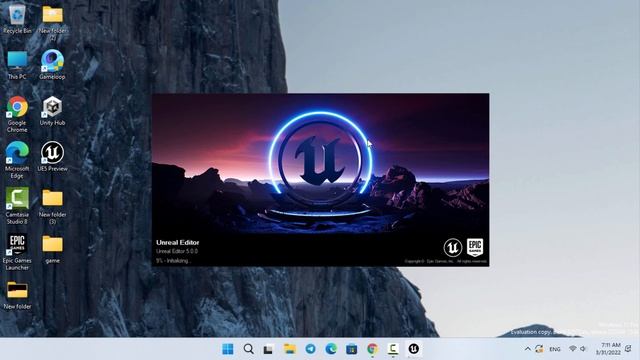Viewport: 640px width, 360px height.
Task: Open File Explorer from the taskbar
Action: (289, 349)
